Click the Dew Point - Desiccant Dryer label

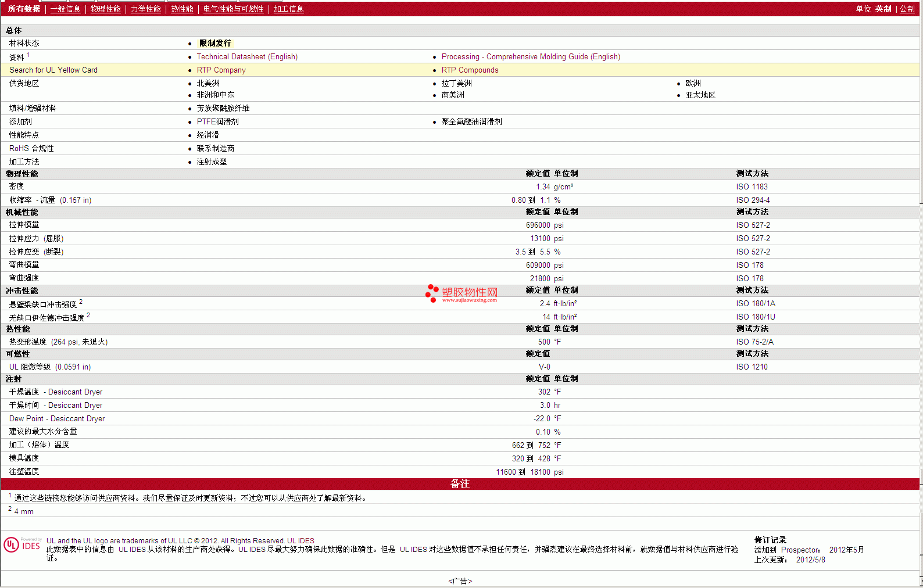(x=57, y=418)
